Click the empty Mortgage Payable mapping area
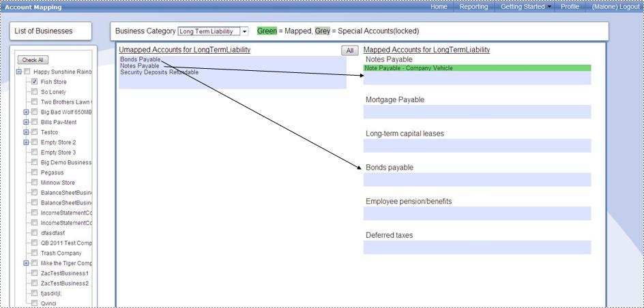Screen dimensions: 644x308 coord(478,112)
